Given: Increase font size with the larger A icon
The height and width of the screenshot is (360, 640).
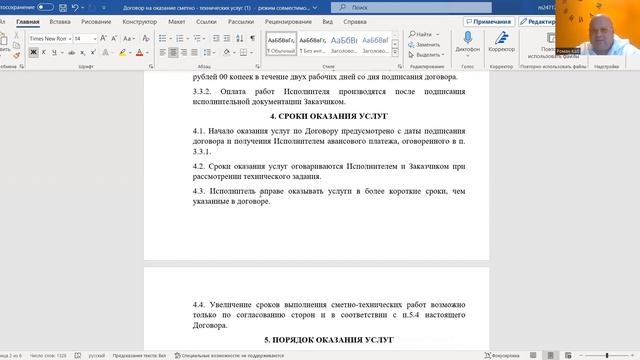Looking at the screenshot, I should [104, 38].
